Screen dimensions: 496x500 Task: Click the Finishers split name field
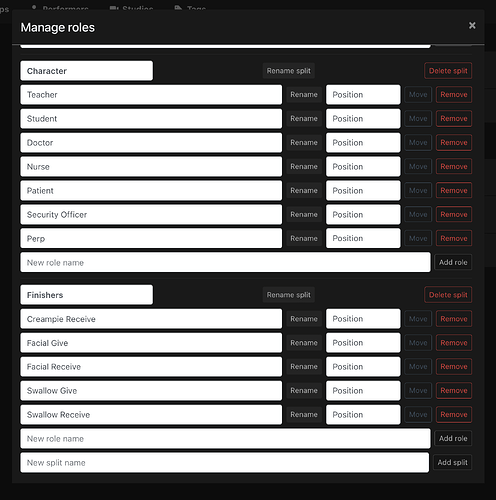(87, 295)
